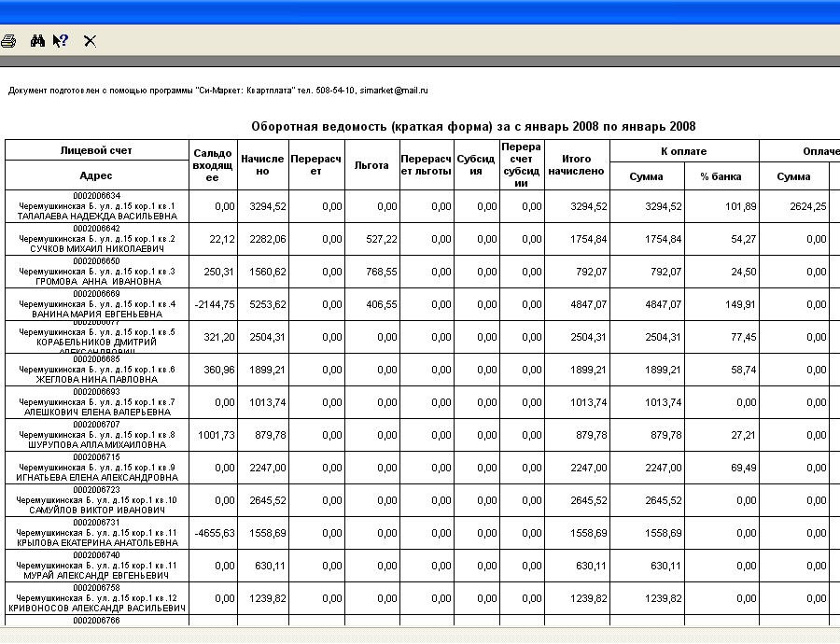
Task: Click the report title 'Оборотная ведомость (краткая форма)'
Action: click(x=371, y=126)
